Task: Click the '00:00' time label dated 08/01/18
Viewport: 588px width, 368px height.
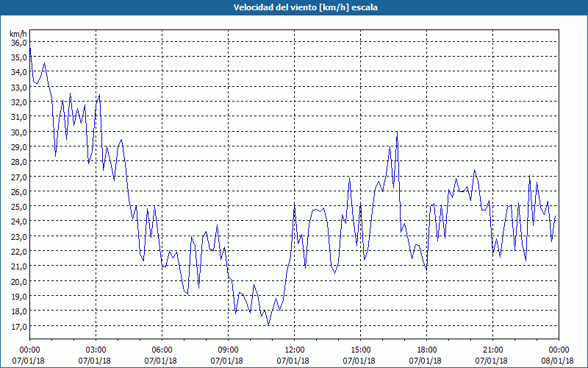Action: 559,350
